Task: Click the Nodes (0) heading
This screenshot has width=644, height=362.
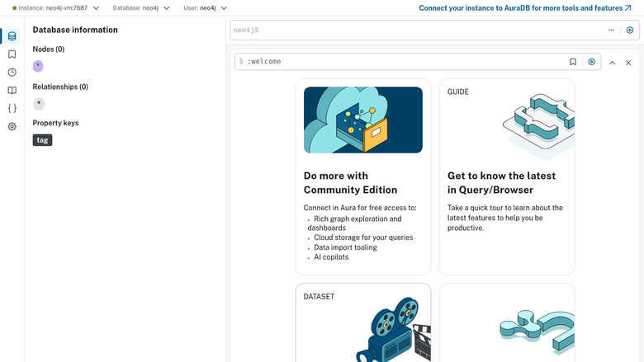Action: [49, 49]
